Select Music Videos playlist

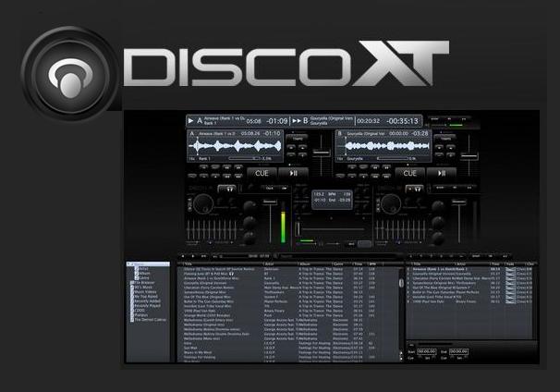144,291
